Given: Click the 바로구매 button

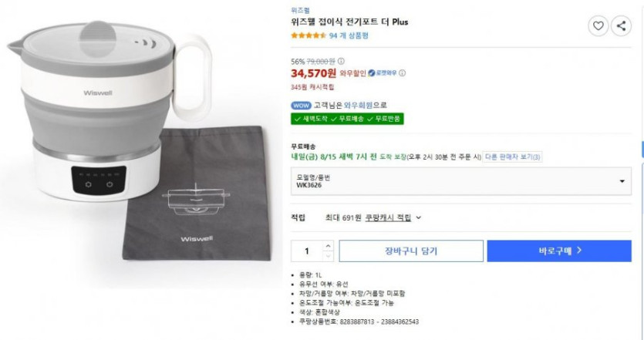Looking at the screenshot, I should [559, 251].
